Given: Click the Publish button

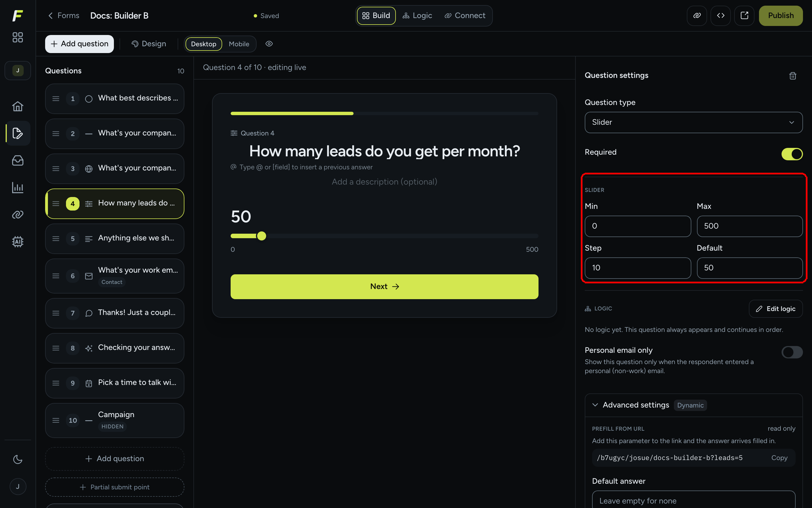Looking at the screenshot, I should click(780, 16).
